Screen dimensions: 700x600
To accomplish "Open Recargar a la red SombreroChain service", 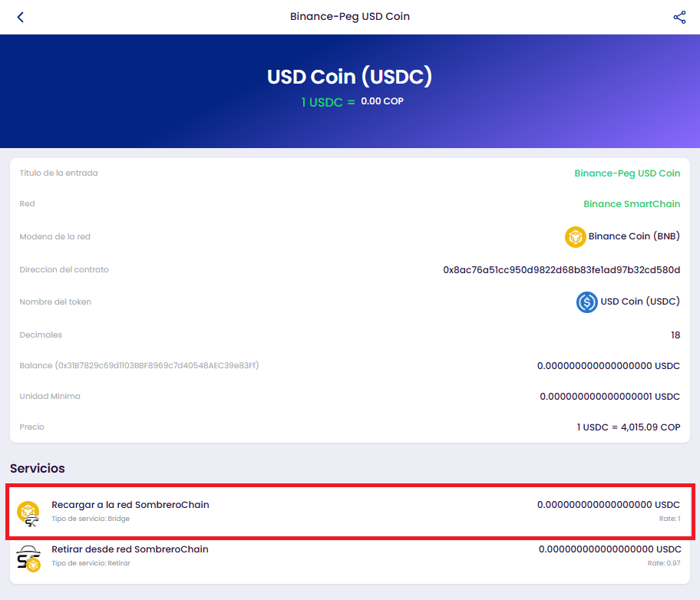I will (x=350, y=512).
